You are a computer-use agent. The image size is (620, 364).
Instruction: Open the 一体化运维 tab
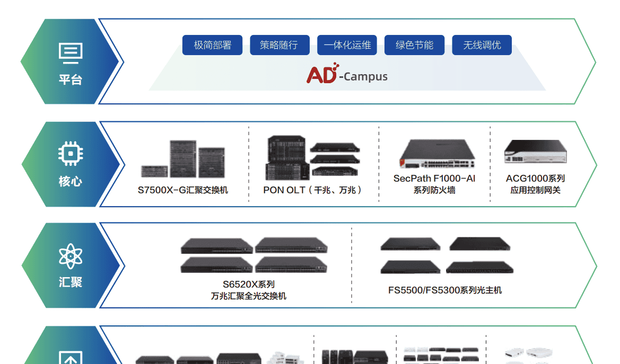pos(347,45)
